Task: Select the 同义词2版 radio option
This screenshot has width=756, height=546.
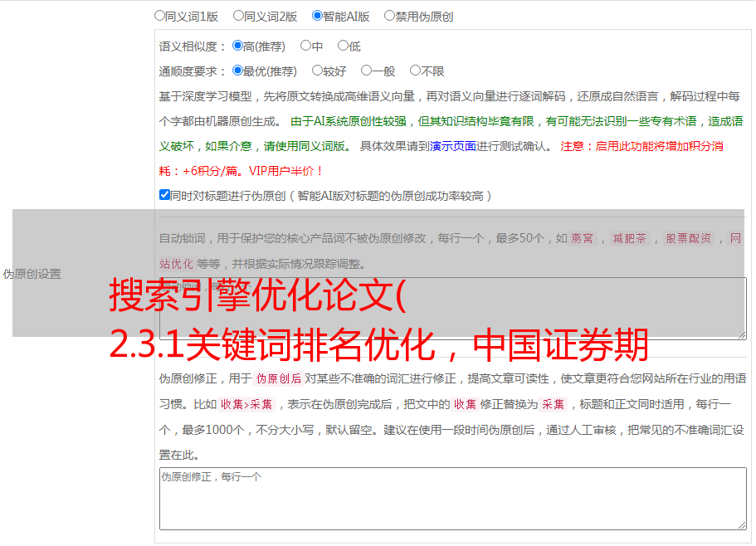Action: coord(238,16)
